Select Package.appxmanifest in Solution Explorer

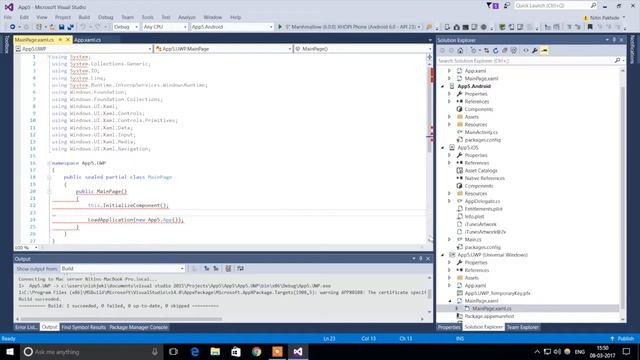[x=489, y=316]
